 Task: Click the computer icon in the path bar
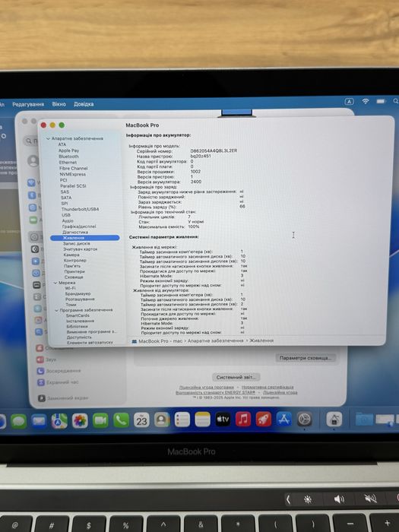135,341
